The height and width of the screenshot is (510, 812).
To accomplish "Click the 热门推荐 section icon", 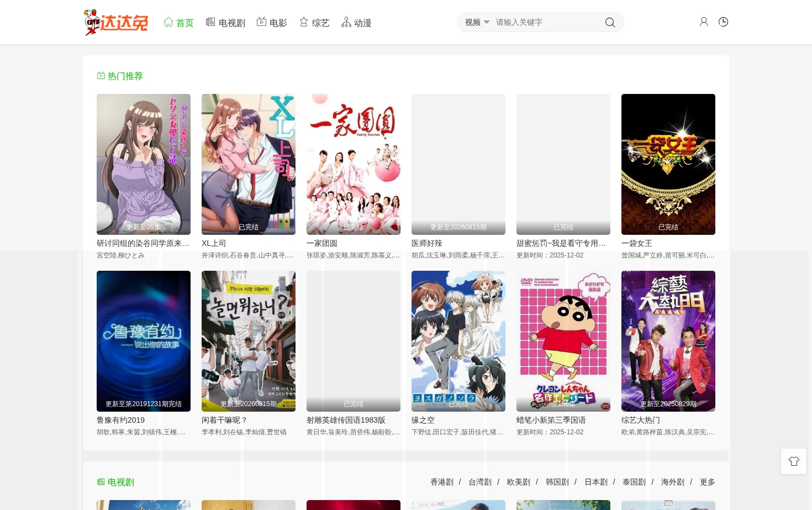I will [x=101, y=76].
